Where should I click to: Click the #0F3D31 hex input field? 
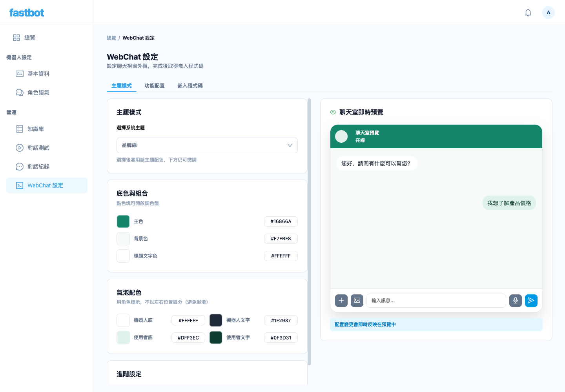pyautogui.click(x=281, y=338)
